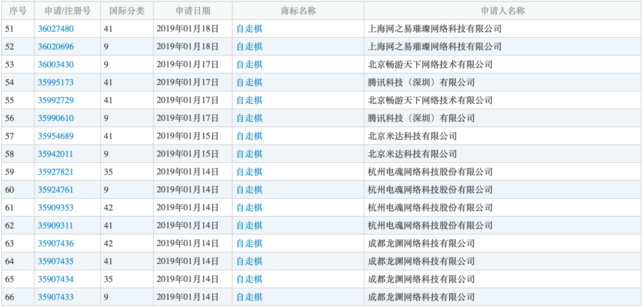Open application number 36027480
The image size is (644, 308).
(56, 29)
